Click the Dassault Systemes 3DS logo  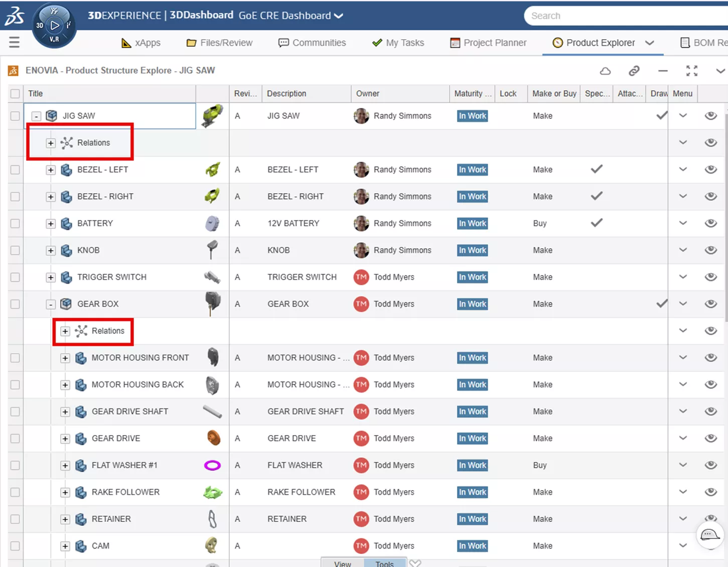tap(14, 16)
